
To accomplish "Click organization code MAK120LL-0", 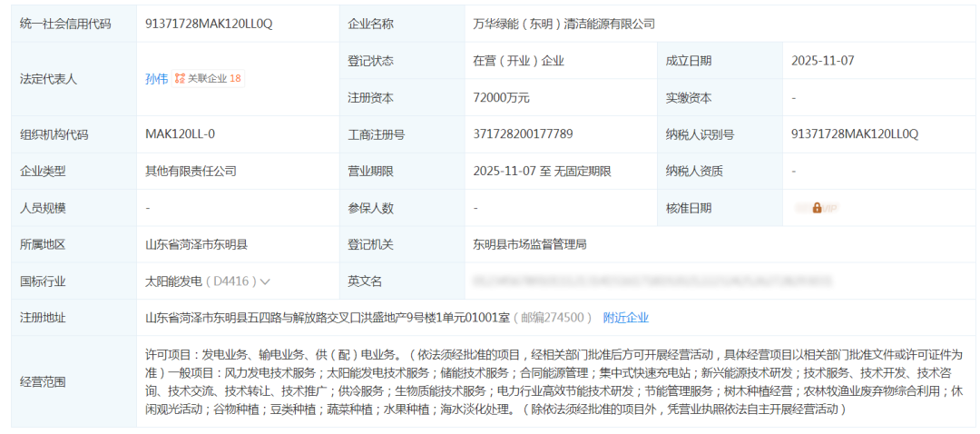I will pos(180,134).
